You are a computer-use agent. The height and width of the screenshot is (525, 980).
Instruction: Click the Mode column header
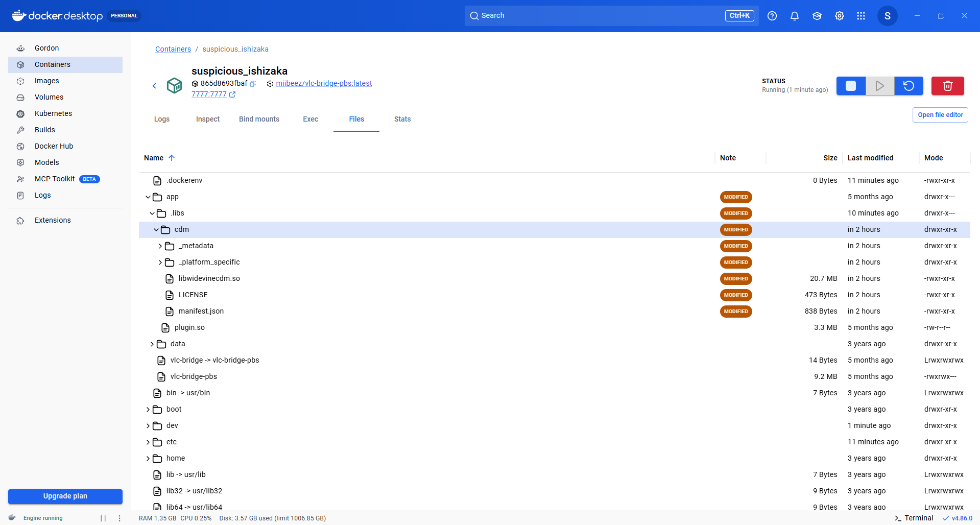click(x=934, y=158)
